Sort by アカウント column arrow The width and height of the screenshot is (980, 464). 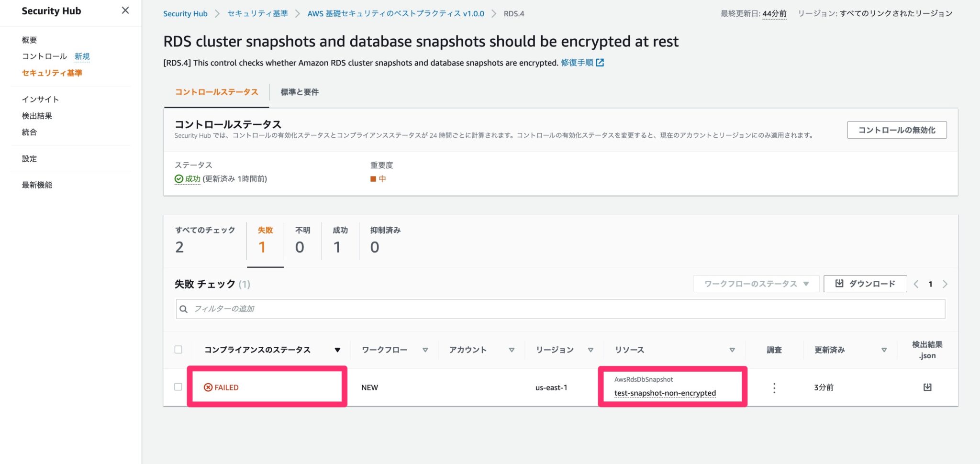point(512,350)
